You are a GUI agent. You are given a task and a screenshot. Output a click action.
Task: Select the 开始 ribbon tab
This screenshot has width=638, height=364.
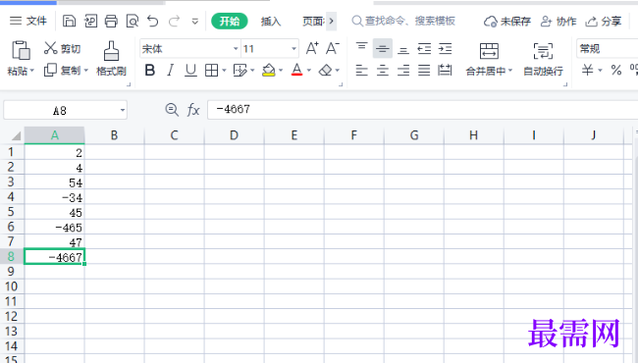230,21
